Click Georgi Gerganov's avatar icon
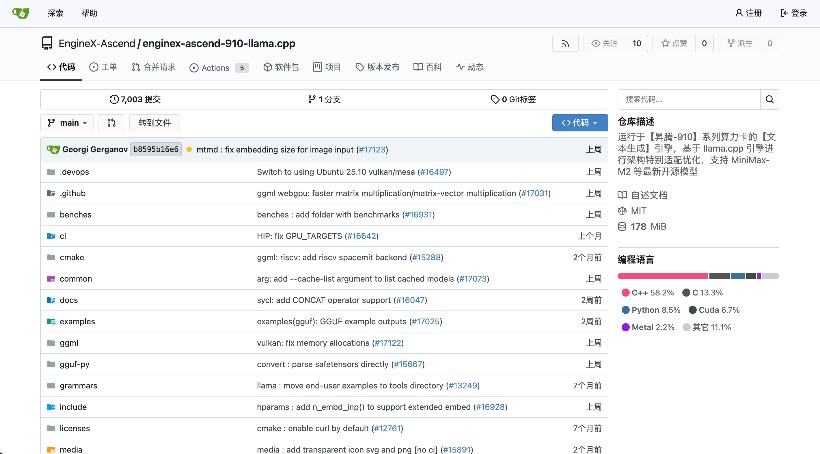Image resolution: width=820 pixels, height=454 pixels. [x=52, y=149]
